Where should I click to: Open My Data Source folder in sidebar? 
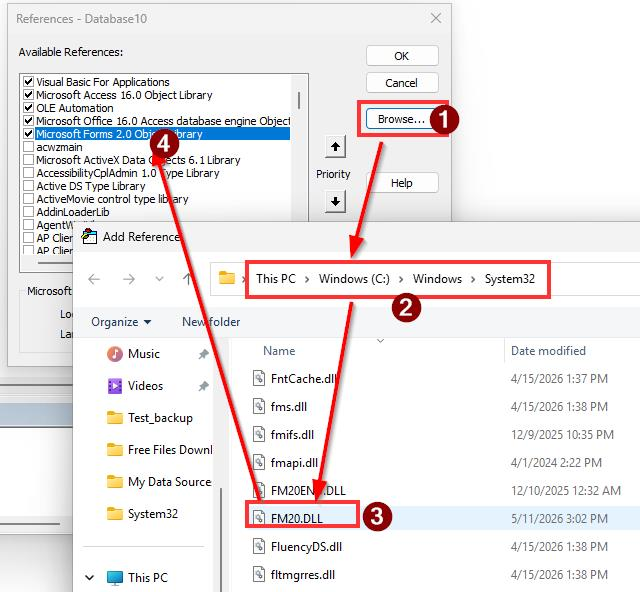point(159,482)
